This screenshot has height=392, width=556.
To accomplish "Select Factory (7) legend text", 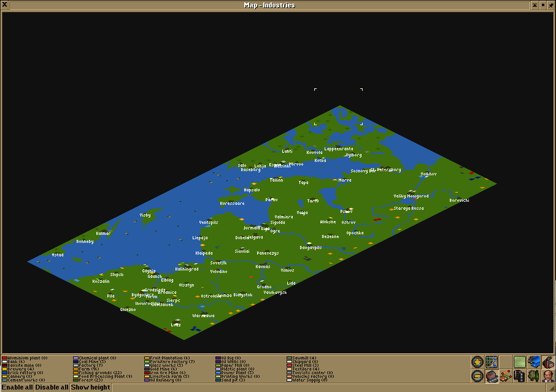I will pos(91,366).
